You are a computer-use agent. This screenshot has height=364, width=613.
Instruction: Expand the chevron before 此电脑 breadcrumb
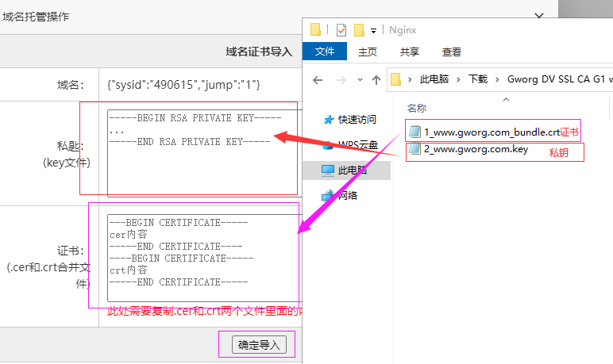click(x=410, y=79)
